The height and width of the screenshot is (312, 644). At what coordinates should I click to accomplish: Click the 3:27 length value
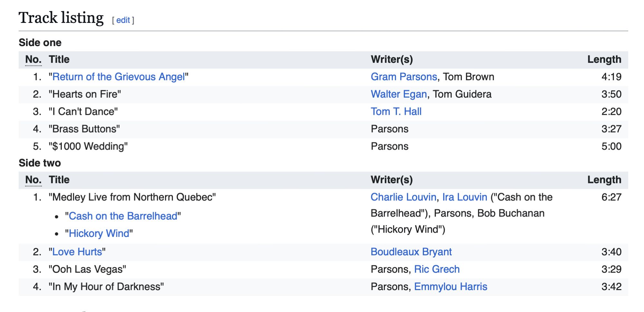[x=611, y=129]
